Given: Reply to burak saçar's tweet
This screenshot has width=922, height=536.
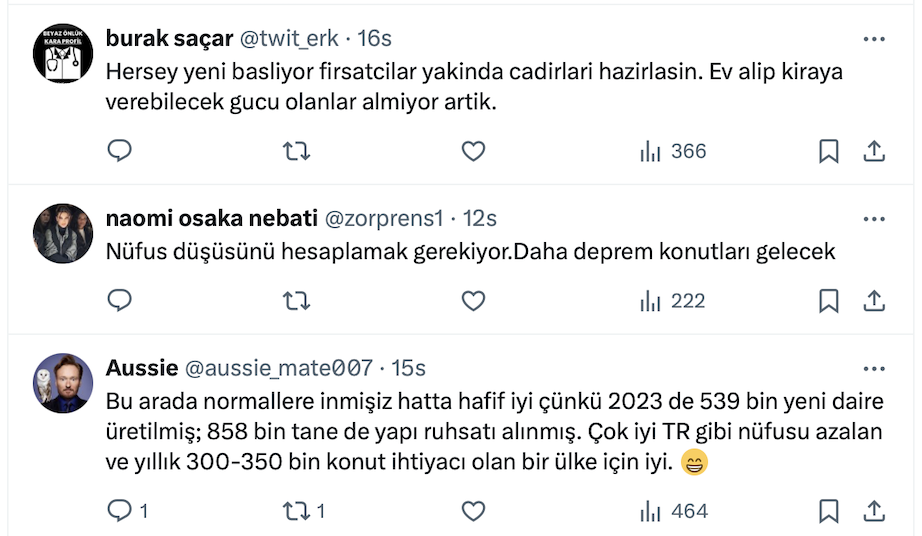Looking at the screenshot, I should click(x=120, y=151).
